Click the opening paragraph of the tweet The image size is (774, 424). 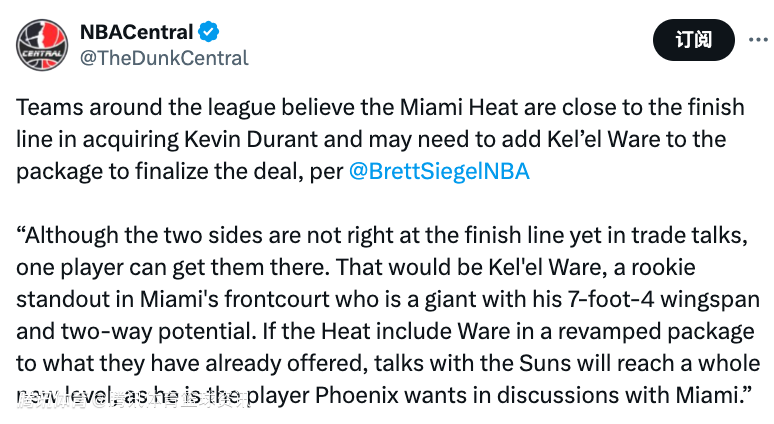tap(380, 139)
